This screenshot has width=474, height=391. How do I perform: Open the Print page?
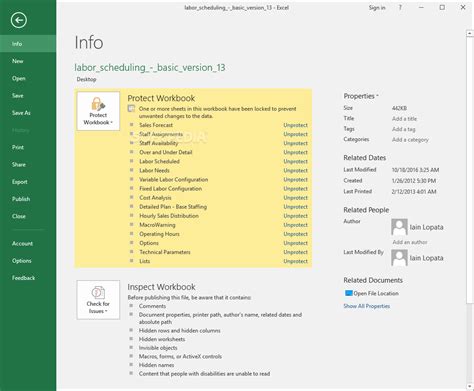pos(28,147)
